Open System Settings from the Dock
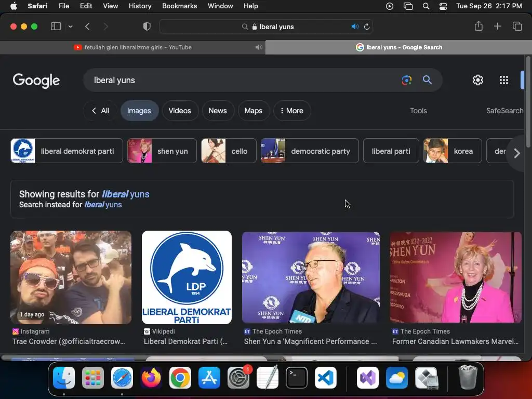The width and height of the screenshot is (532, 399). (x=238, y=378)
